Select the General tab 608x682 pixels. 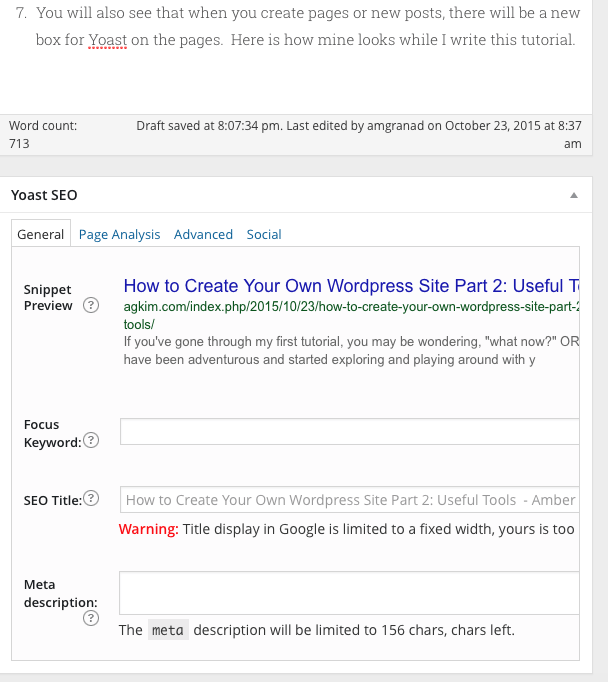[x=41, y=234]
